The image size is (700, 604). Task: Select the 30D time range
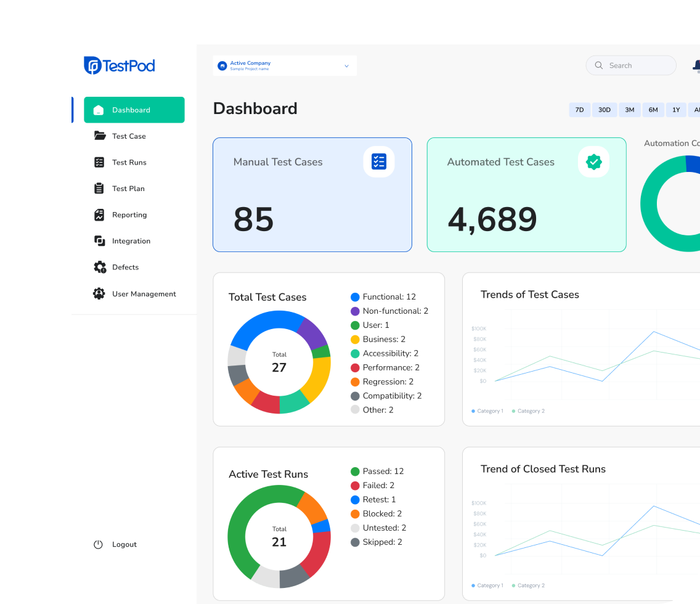pyautogui.click(x=604, y=110)
